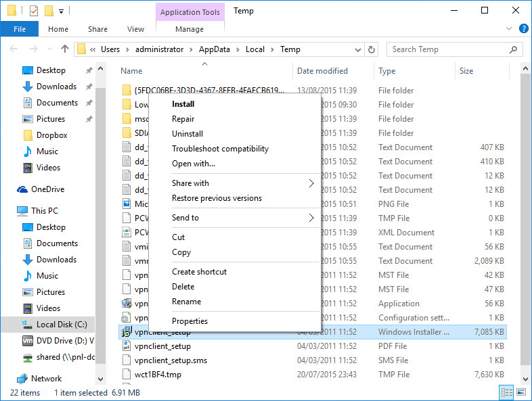Image resolution: width=532 pixels, height=401 pixels.
Task: Open DVD Drive (D:) in navigation pane
Action: (65, 341)
